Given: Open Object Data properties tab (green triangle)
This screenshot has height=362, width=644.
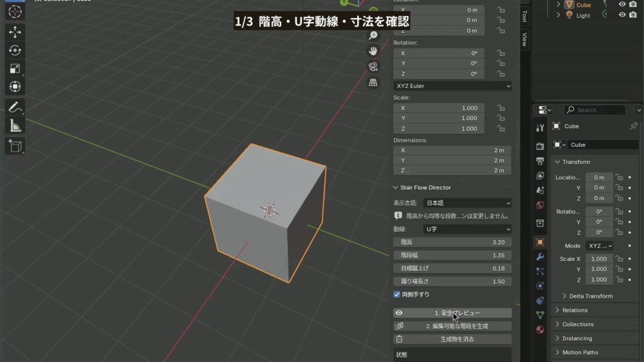Looking at the screenshot, I should tap(540, 315).
